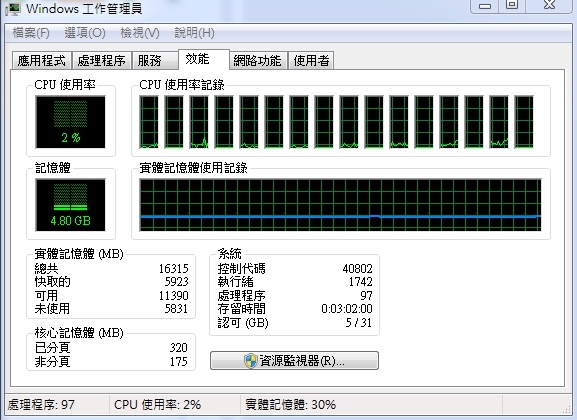Click 認可 (GB) value 5 / 31
Viewport: 577px width, 420px height.
[x=358, y=323]
